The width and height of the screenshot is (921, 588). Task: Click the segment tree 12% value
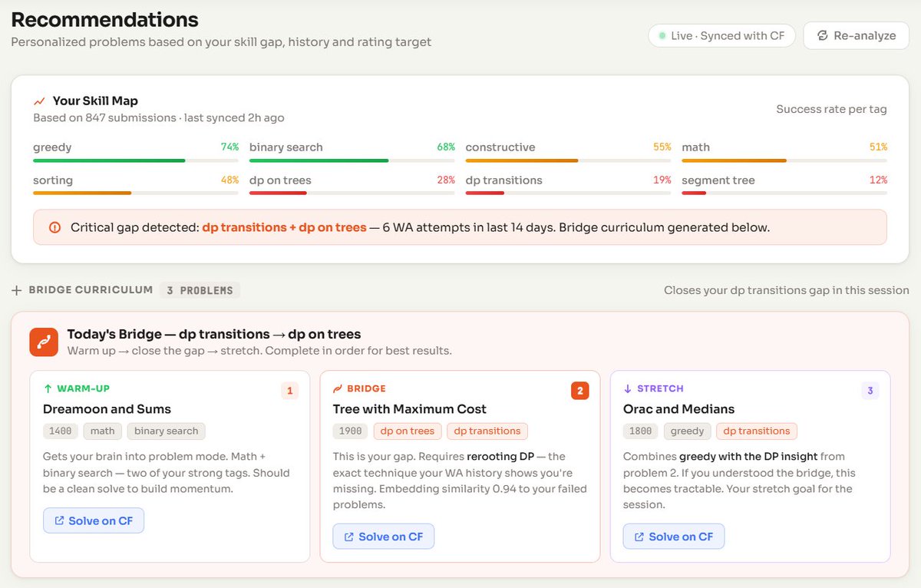coord(879,180)
